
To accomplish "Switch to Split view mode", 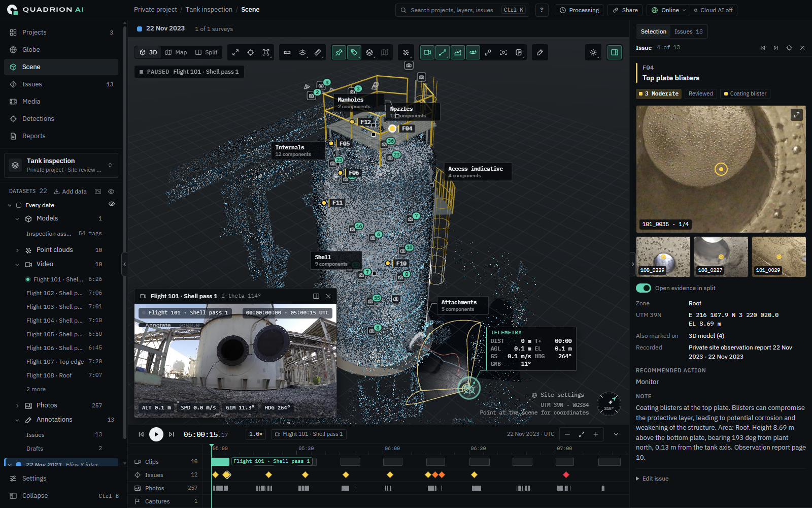I will (x=207, y=52).
